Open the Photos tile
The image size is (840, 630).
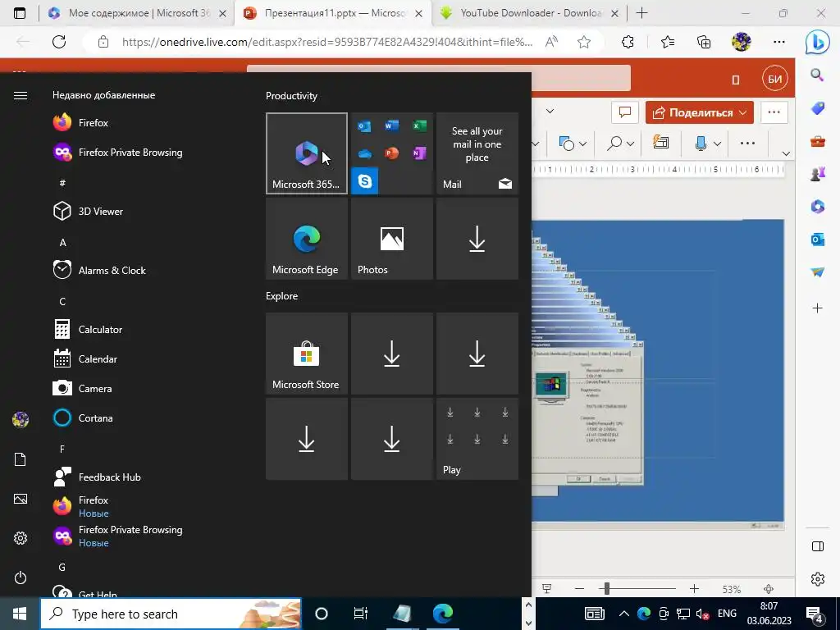[x=391, y=239]
